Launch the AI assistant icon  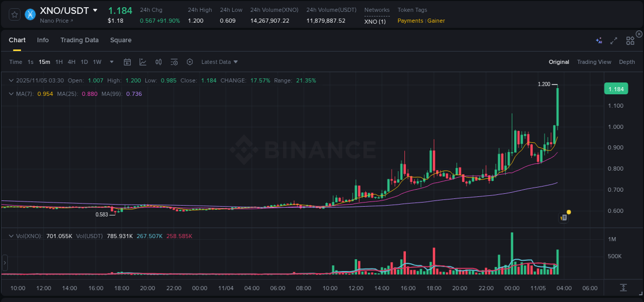(599, 41)
